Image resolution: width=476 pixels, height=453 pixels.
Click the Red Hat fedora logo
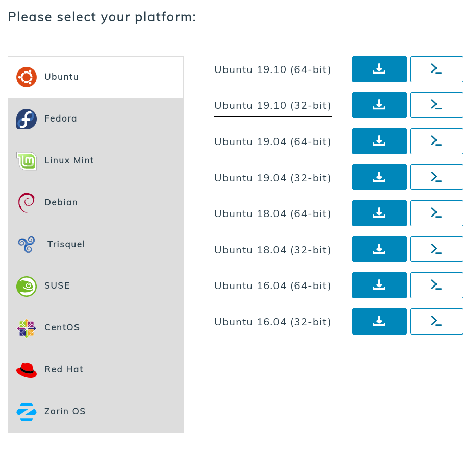[x=27, y=370]
